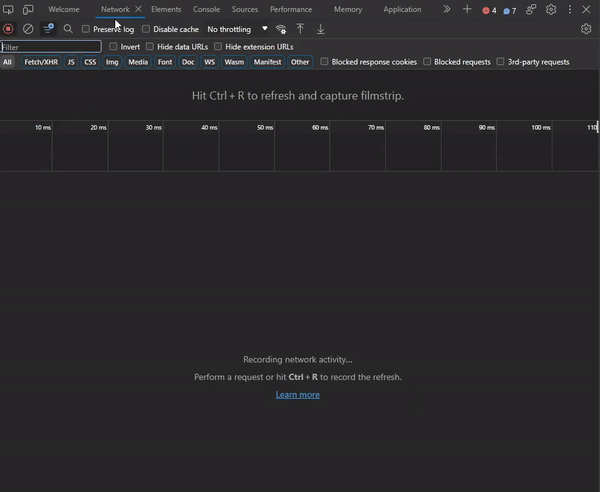Filter by Img requests

[112, 62]
